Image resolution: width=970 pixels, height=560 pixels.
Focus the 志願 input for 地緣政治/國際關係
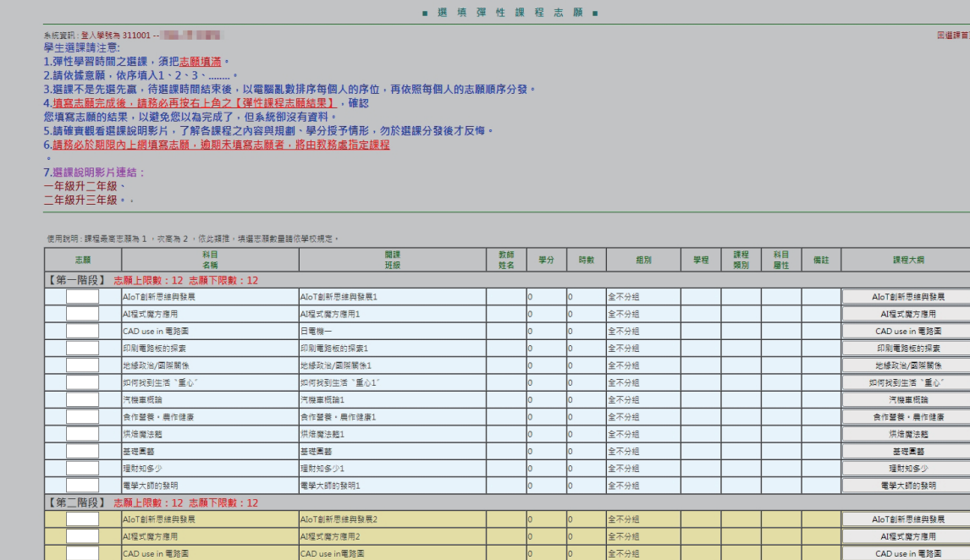tap(82, 365)
